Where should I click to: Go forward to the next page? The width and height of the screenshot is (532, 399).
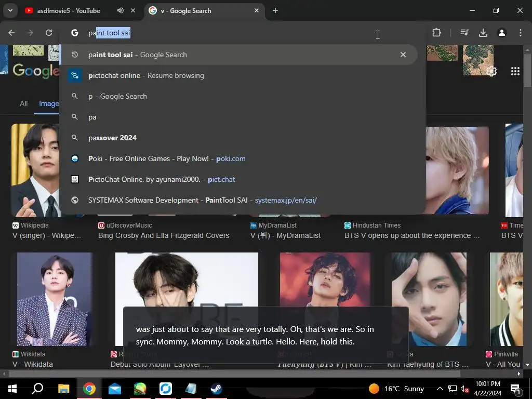tap(30, 33)
